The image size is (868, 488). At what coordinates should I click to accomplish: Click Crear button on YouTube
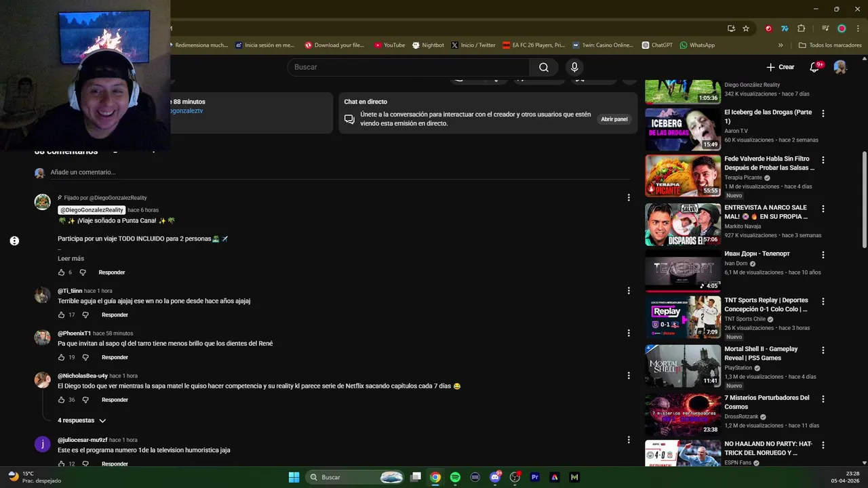[780, 67]
